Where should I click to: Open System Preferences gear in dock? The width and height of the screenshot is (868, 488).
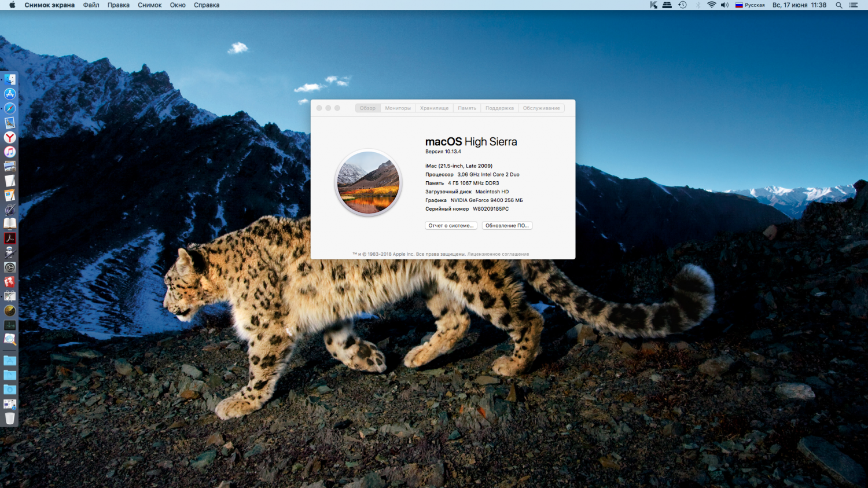click(10, 267)
